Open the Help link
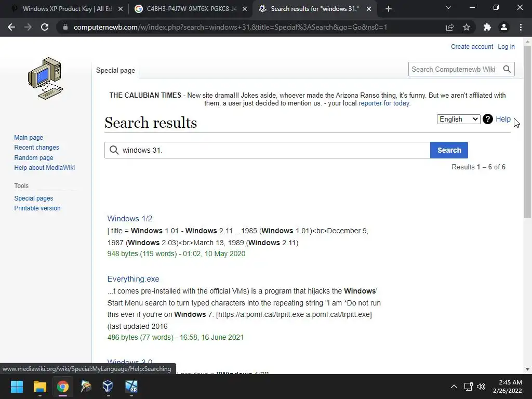Screen dimensions: 532x399 coord(503,119)
